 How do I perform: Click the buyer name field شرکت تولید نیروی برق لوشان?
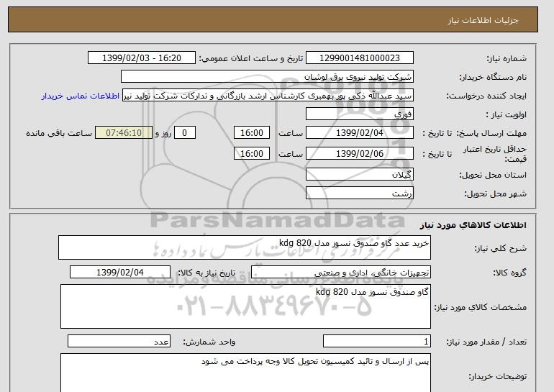tap(267, 77)
